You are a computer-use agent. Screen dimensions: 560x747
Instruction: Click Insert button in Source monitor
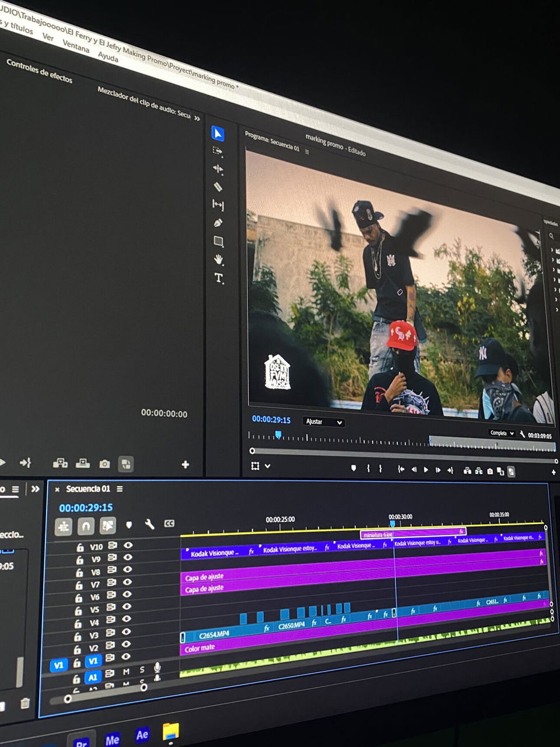coord(60,463)
